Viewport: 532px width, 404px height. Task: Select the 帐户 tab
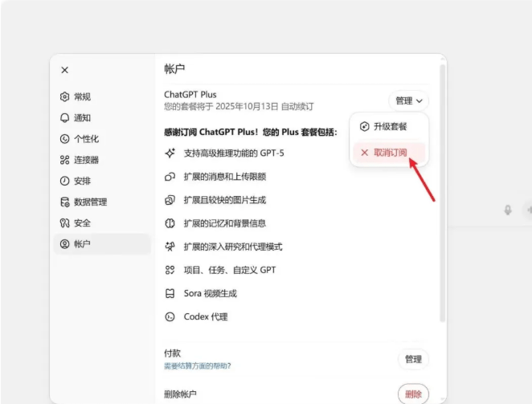point(102,244)
